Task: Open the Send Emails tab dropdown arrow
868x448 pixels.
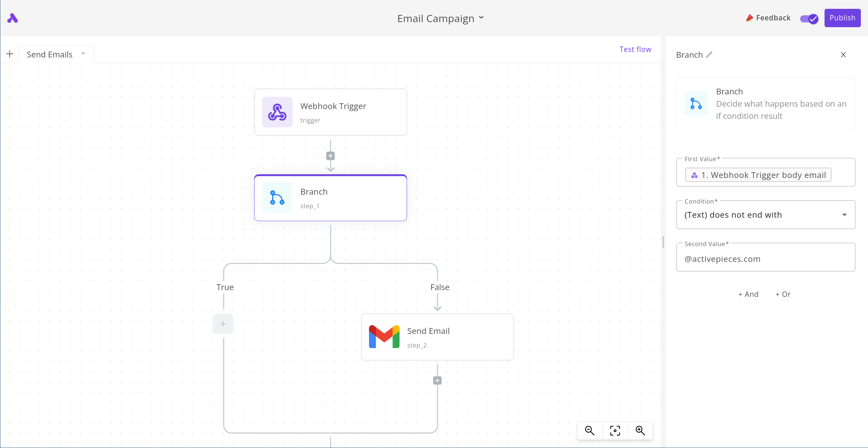Action: pyautogui.click(x=83, y=54)
